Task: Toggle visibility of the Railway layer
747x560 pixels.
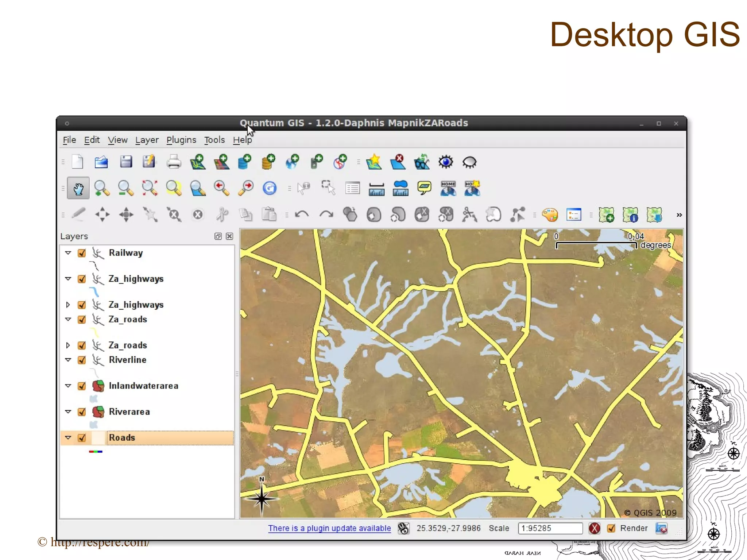Action: (82, 253)
